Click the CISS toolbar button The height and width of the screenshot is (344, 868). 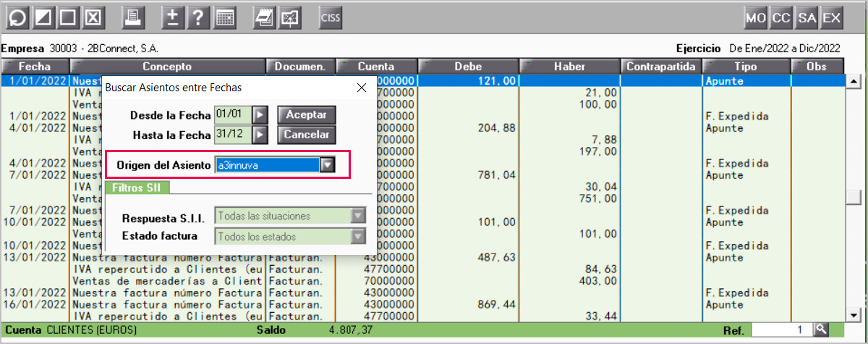[x=331, y=18]
